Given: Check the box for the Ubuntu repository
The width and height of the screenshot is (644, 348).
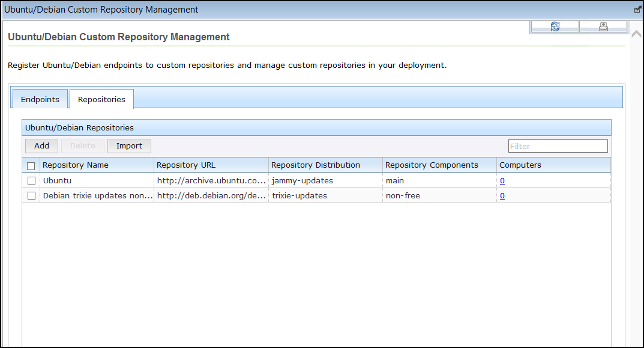Looking at the screenshot, I should click(31, 180).
